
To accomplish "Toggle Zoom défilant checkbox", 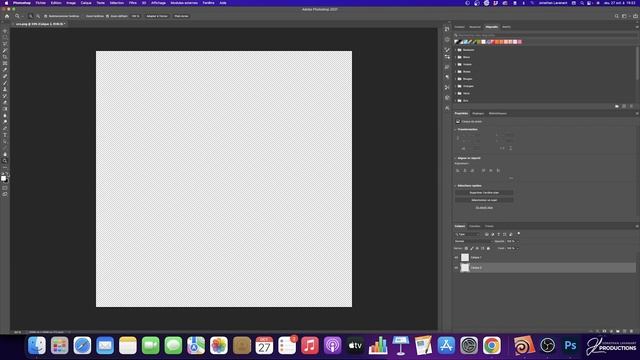I will pos(107,16).
